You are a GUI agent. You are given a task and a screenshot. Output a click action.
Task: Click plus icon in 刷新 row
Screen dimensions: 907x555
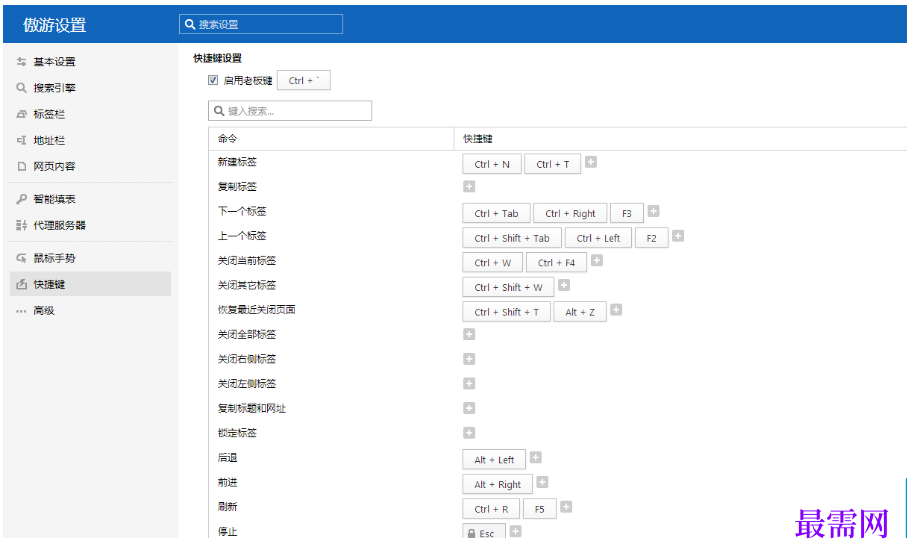[566, 507]
